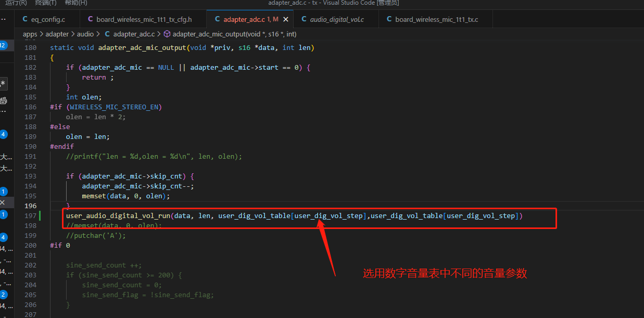Click the 'int olen;' declaration
The height and width of the screenshot is (318, 644).
(84, 97)
